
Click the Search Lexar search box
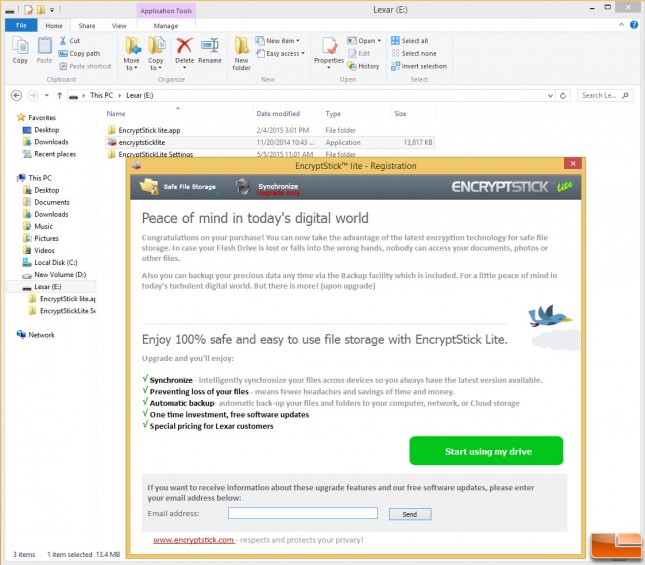point(605,95)
